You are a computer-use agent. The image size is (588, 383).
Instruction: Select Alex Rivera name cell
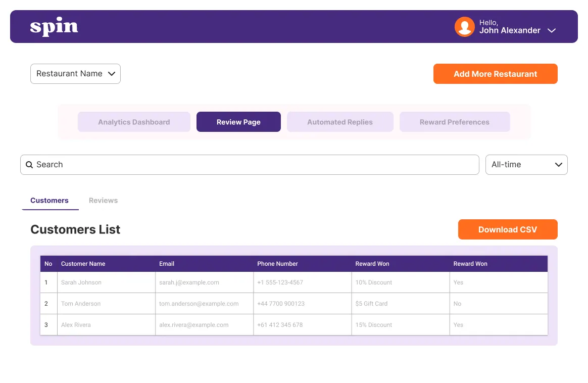[106, 325]
